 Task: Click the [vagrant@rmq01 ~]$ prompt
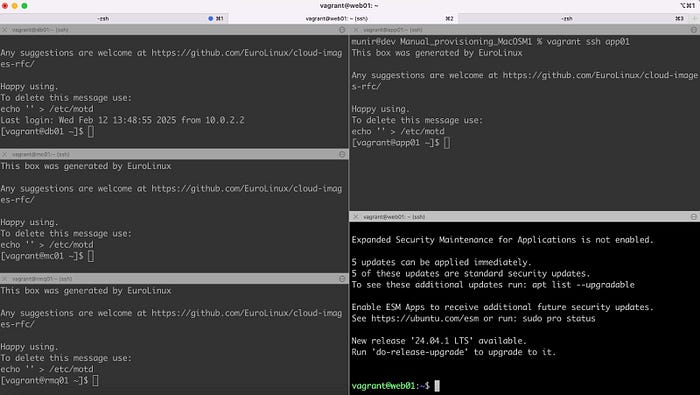point(44,380)
